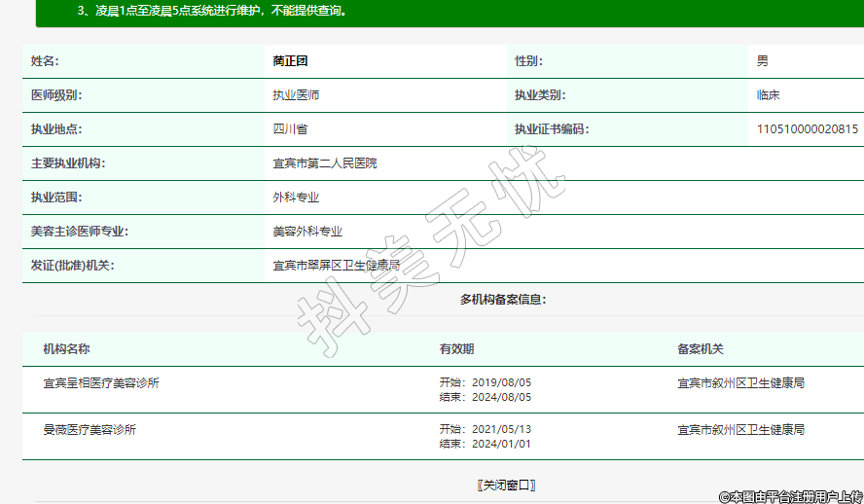
Task: Click the 宜宾市第二人民医院 institution text
Action: [324, 163]
